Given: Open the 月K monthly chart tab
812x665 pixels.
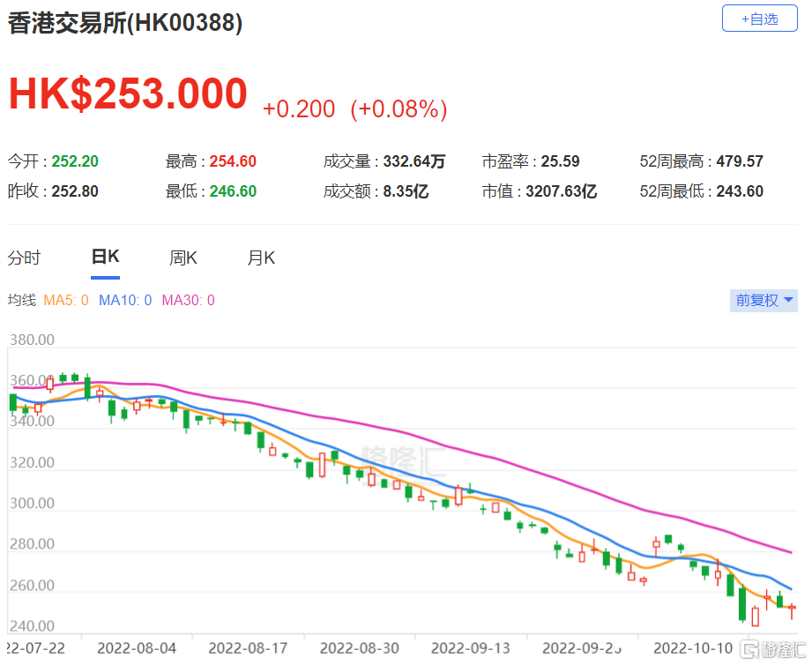Looking at the screenshot, I should point(261,258).
